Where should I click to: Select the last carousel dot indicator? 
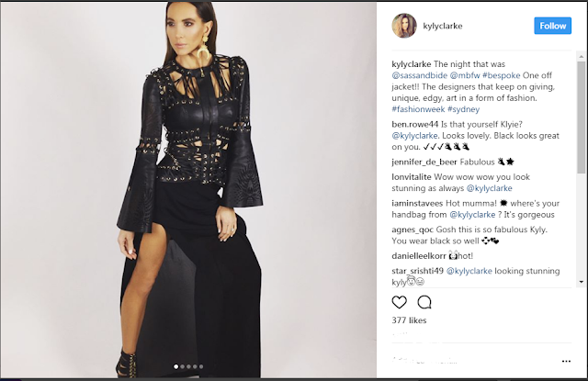201,366
